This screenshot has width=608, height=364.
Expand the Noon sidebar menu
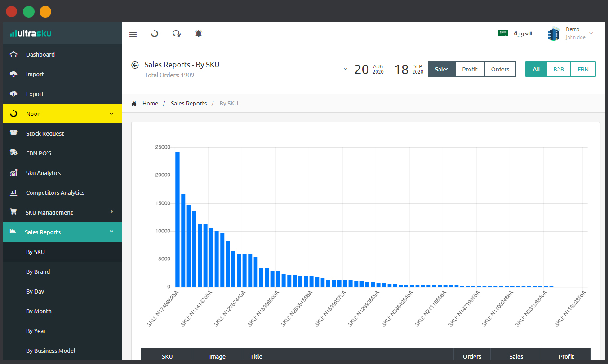click(x=62, y=114)
